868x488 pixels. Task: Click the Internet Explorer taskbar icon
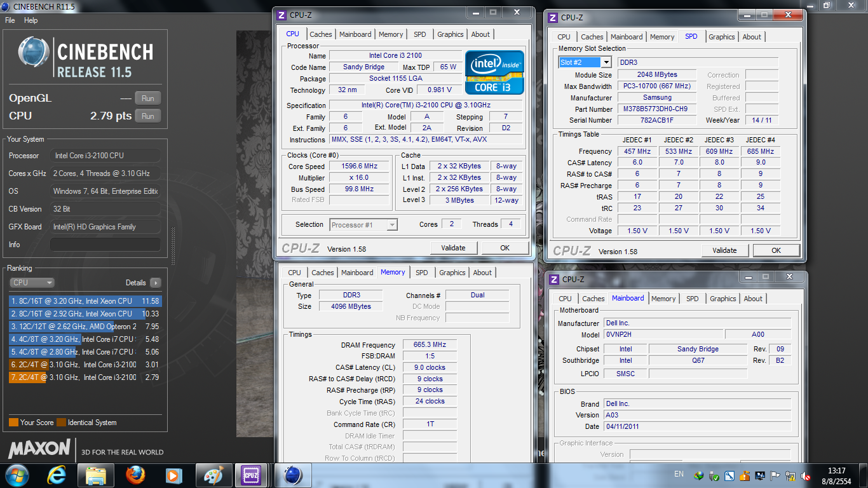click(x=57, y=475)
